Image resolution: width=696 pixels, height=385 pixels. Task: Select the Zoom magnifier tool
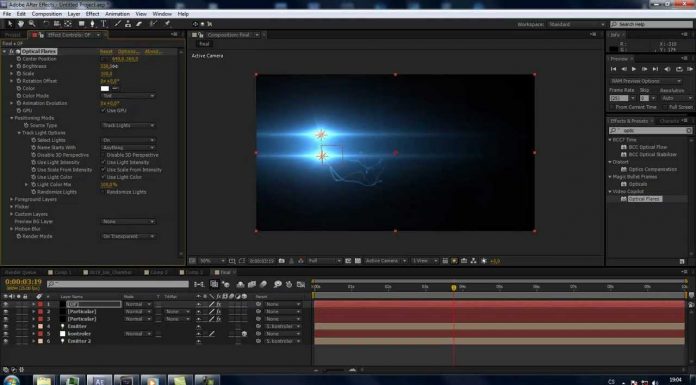(32, 24)
